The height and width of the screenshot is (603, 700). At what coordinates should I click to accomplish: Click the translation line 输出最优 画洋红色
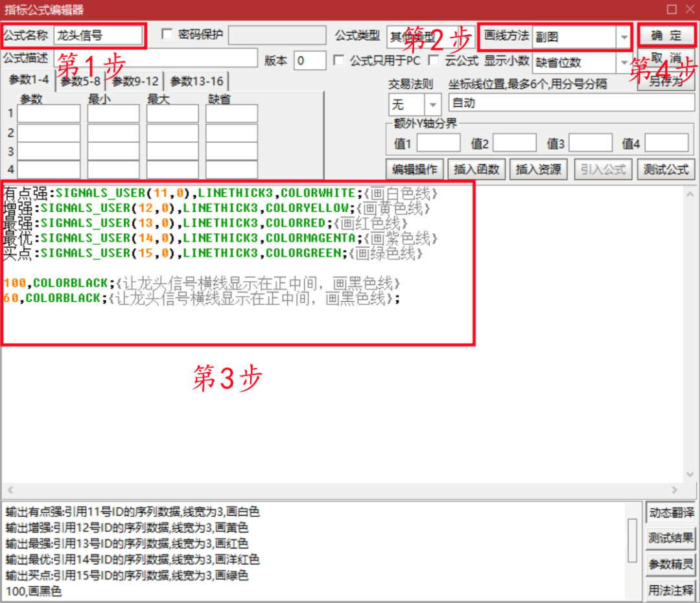(133, 560)
